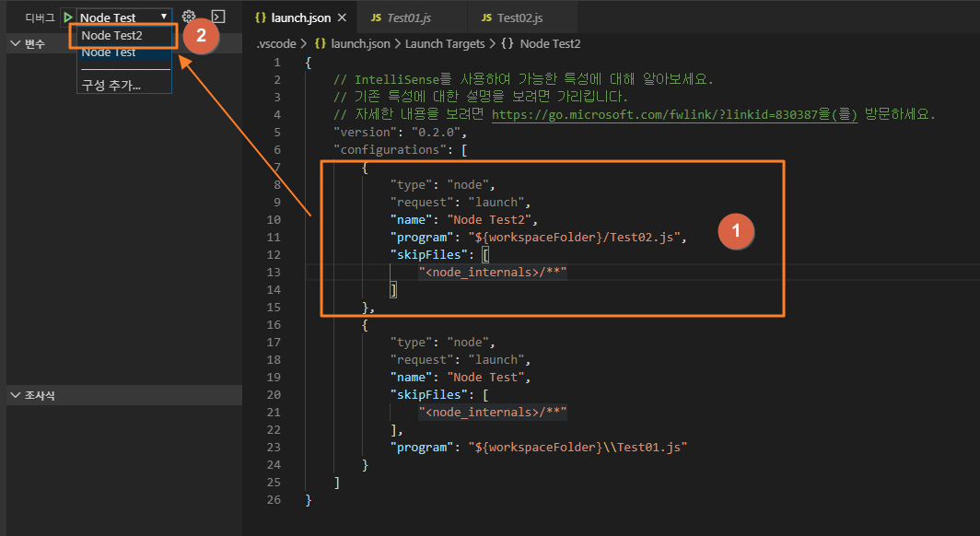Screen dimensions: 980x536
Task: Click "skipFiles" on line 20
Action: (x=429, y=395)
